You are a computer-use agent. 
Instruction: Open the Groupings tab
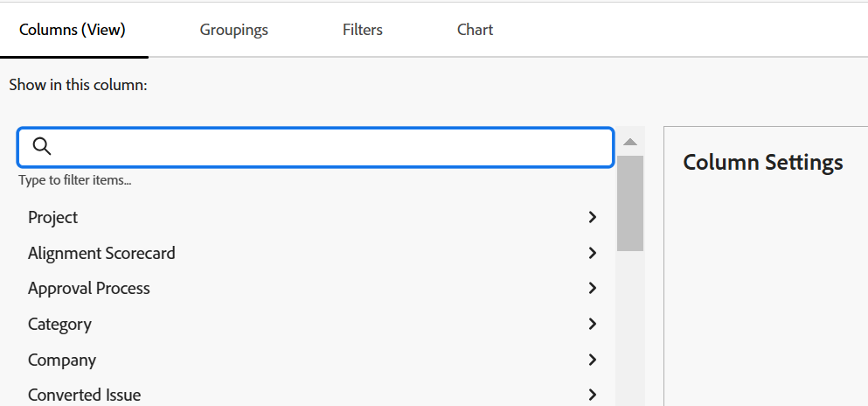(233, 30)
